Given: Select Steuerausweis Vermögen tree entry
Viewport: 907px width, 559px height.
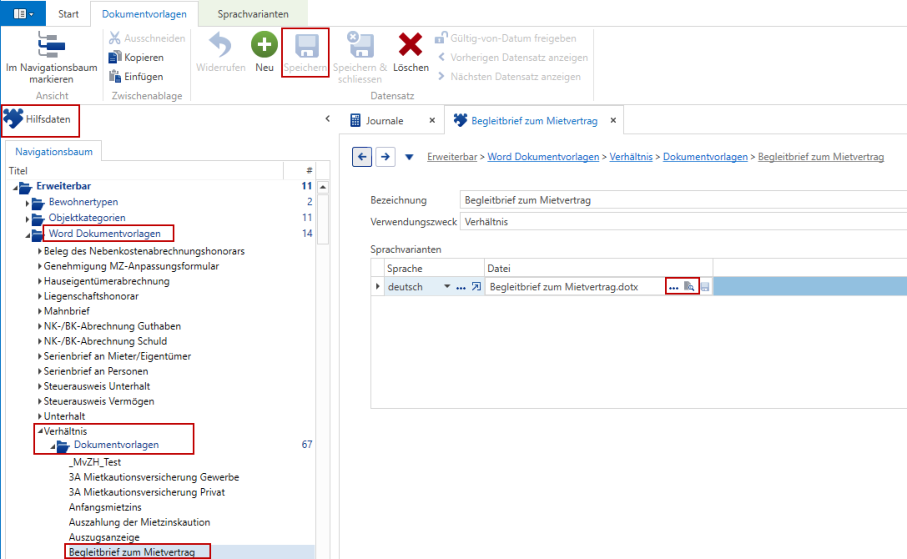Looking at the screenshot, I should tap(99, 401).
